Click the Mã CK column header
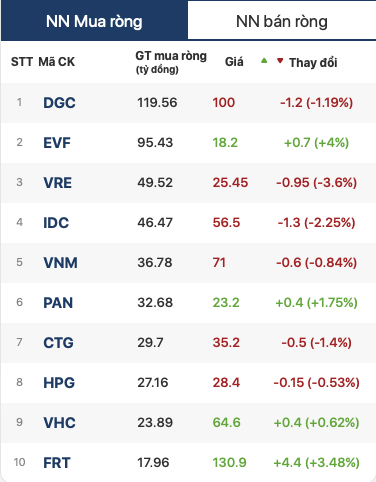Screen dimensions: 376x482 click(57, 62)
